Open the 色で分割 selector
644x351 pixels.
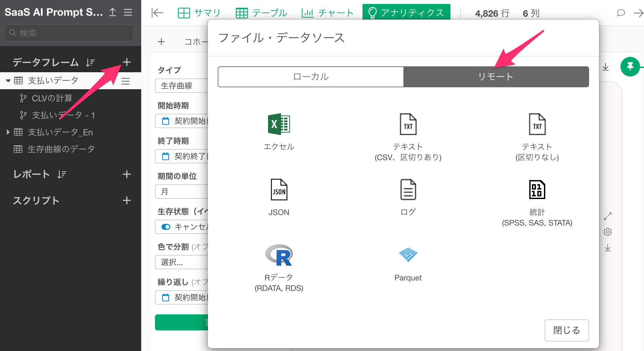181,262
